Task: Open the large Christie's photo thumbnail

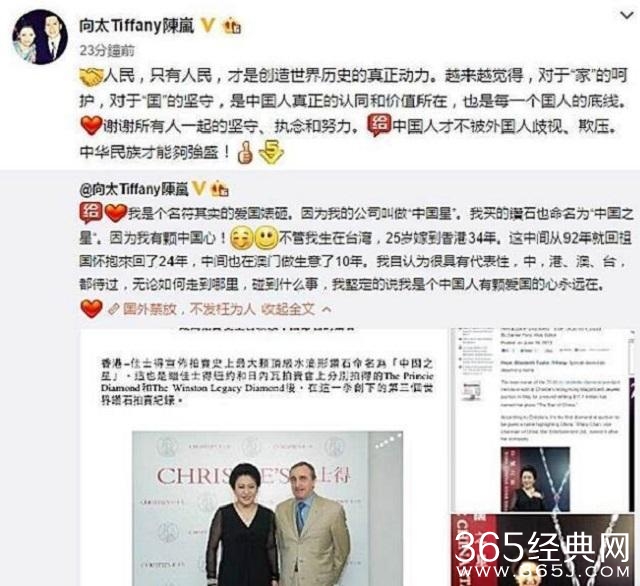Action: 264,457
